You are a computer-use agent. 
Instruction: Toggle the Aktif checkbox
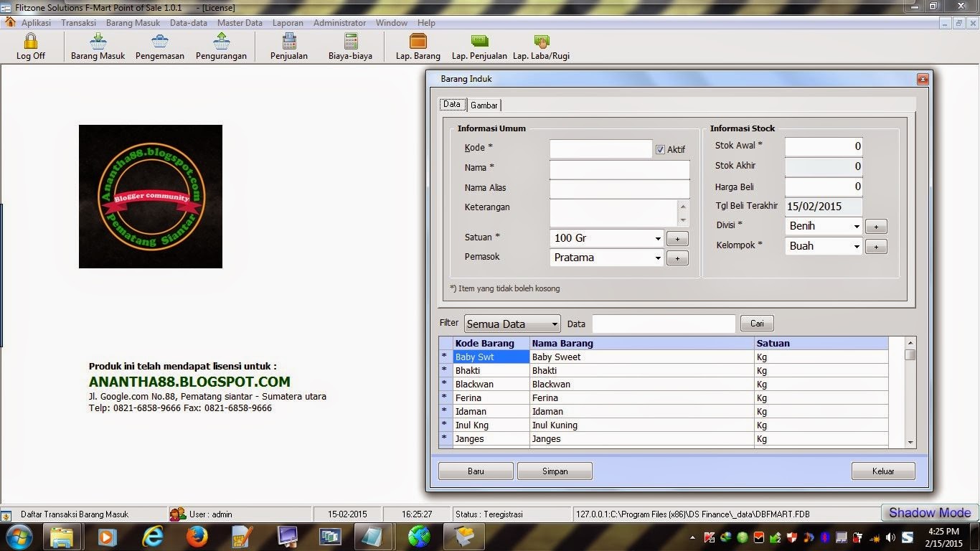click(660, 149)
